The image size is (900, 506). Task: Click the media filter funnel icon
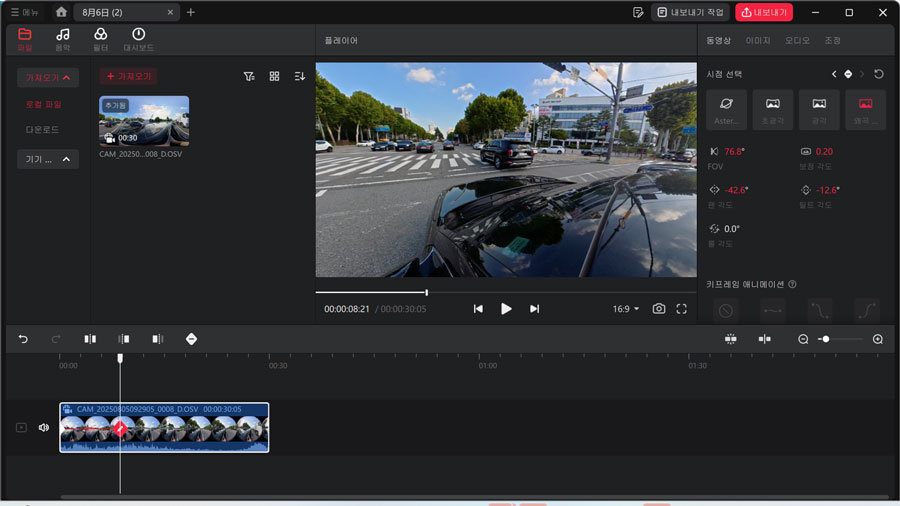coord(249,76)
